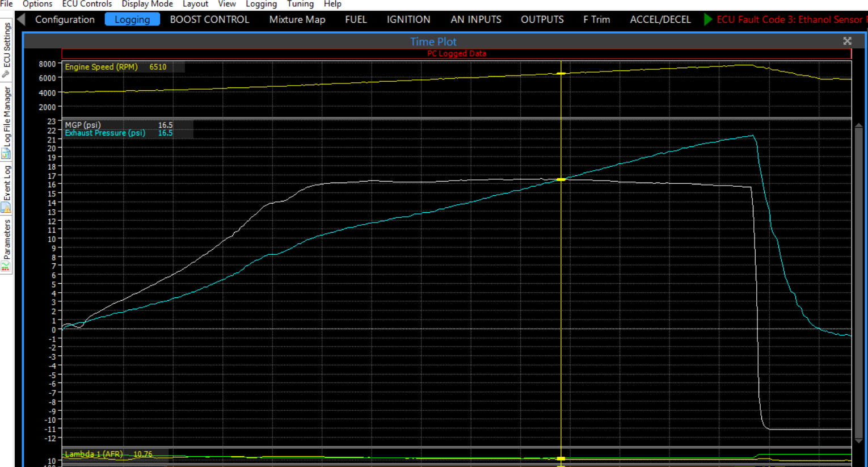868x467 pixels.
Task: Click the grey left arrow before Configuration
Action: click(x=21, y=19)
